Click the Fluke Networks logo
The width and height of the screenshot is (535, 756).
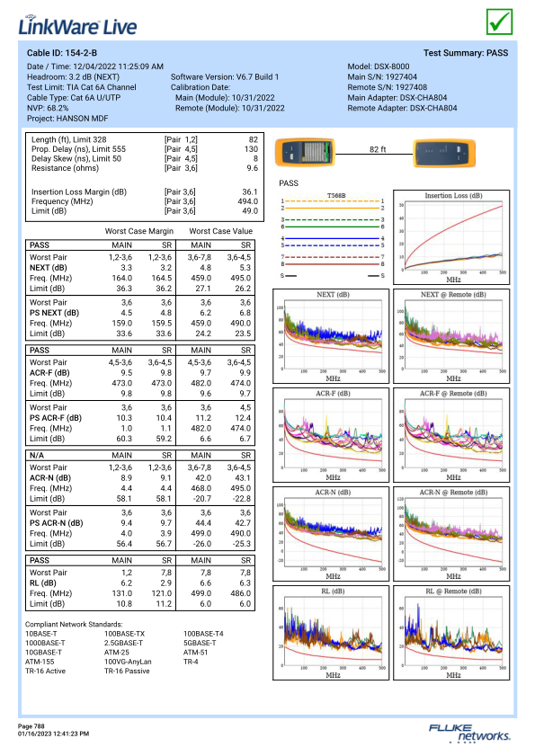tap(469, 733)
